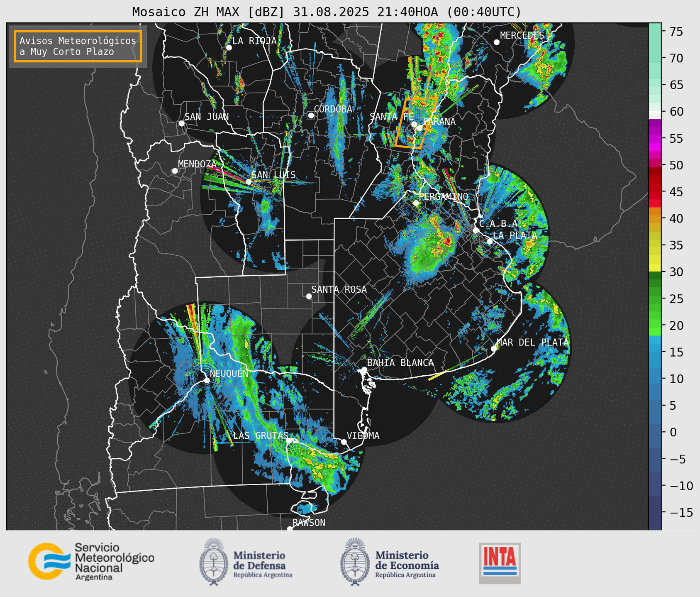The image size is (700, 597).
Task: Click the 45 dBZ tick label on the colorbar
Action: click(x=676, y=192)
